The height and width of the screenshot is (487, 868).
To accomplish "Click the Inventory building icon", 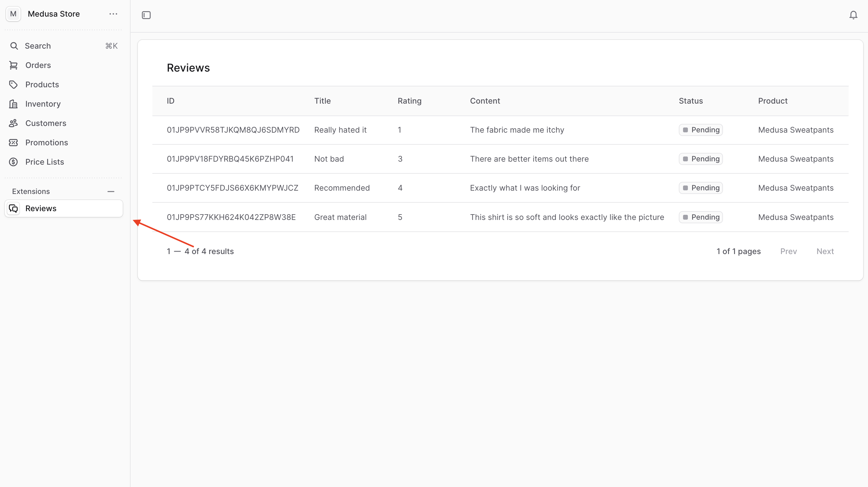I will pyautogui.click(x=14, y=104).
